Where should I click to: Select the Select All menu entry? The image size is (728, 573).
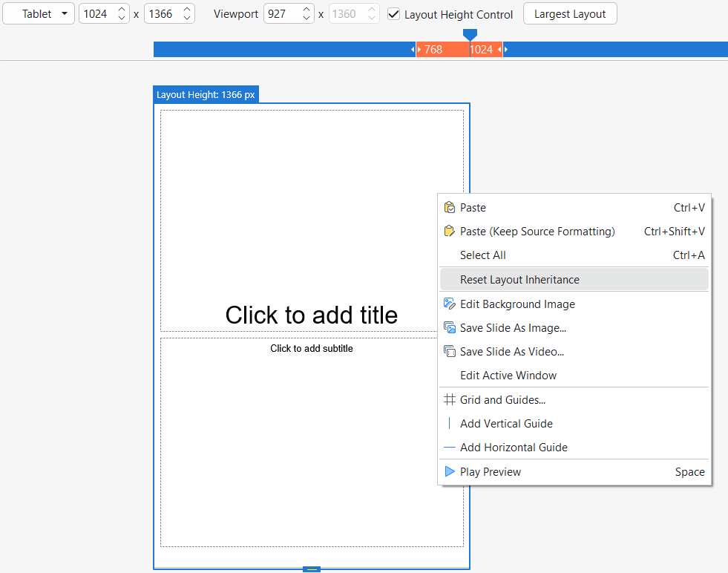[x=483, y=255]
